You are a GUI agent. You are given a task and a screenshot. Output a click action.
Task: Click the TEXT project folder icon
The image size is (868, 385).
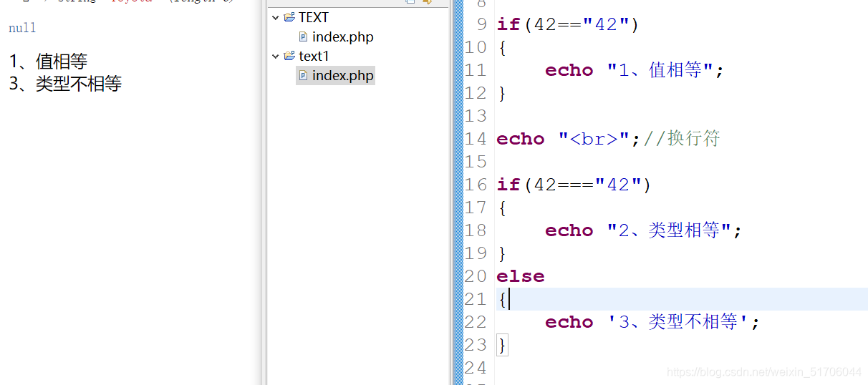coord(289,17)
